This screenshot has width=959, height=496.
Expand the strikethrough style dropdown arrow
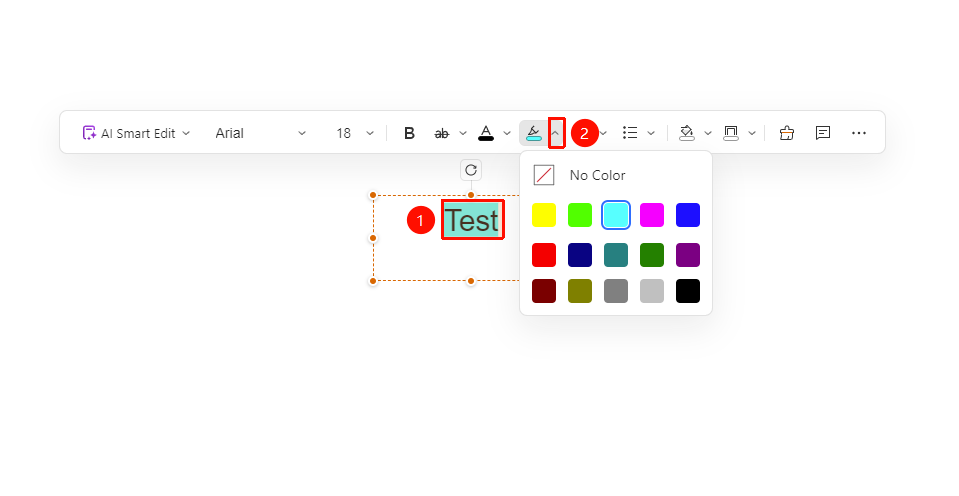pos(463,133)
